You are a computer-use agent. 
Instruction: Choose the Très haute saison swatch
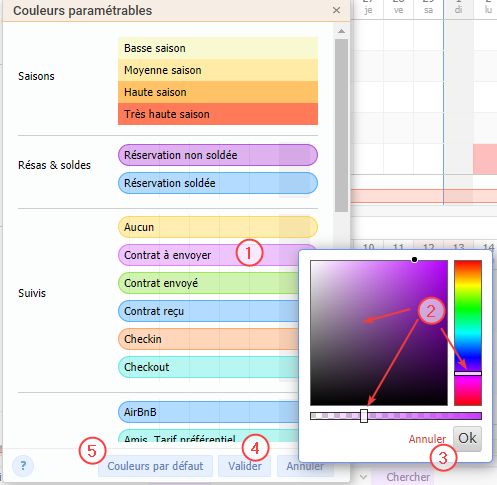click(218, 114)
